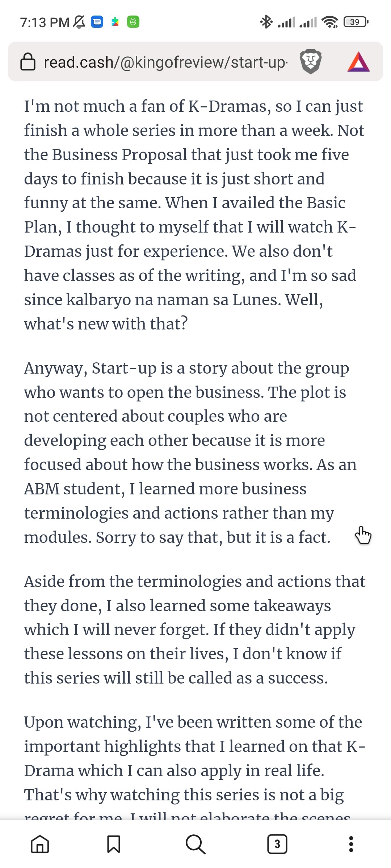Tap the colorful puzzle notification icon

click(115, 22)
